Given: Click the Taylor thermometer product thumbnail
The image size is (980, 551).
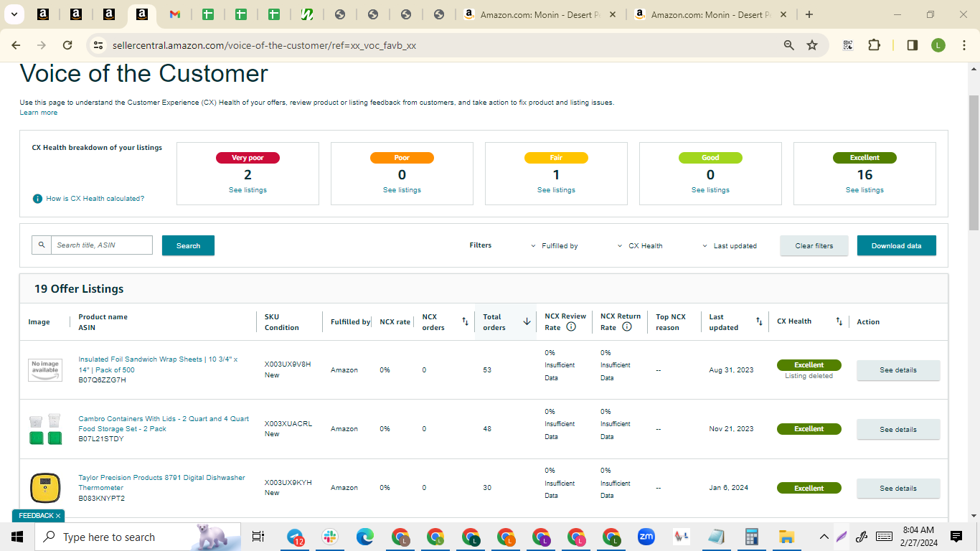Looking at the screenshot, I should 45,488.
